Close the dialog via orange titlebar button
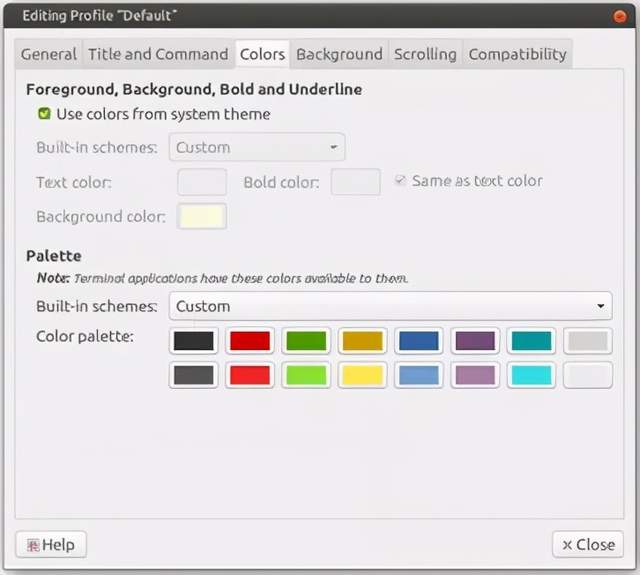The height and width of the screenshot is (575, 640). pos(620,16)
